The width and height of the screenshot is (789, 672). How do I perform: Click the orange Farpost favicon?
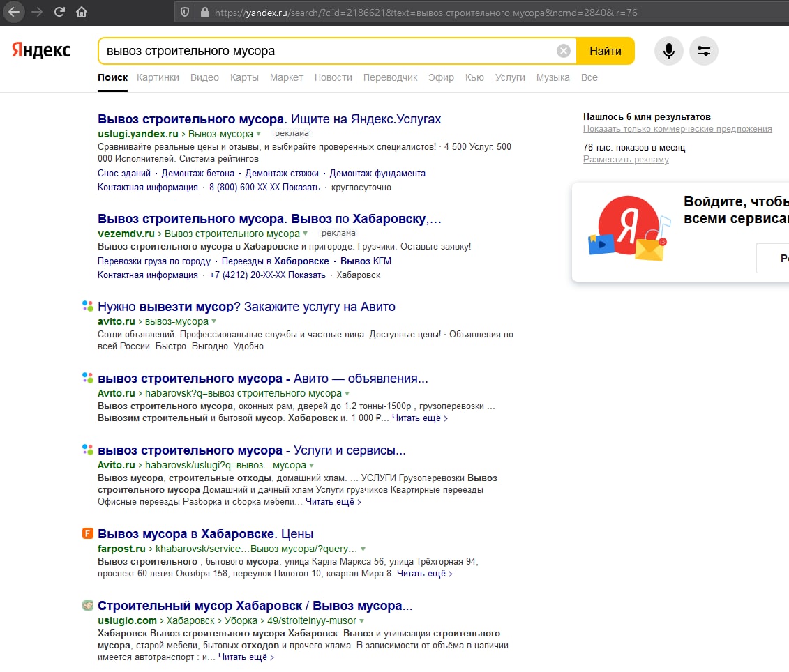pos(88,533)
